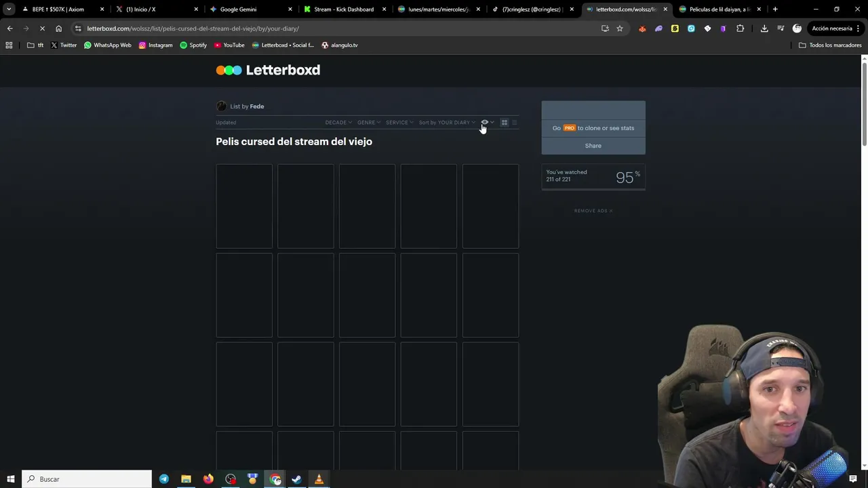
Task: Open the Windows Start menu
Action: [x=10, y=479]
